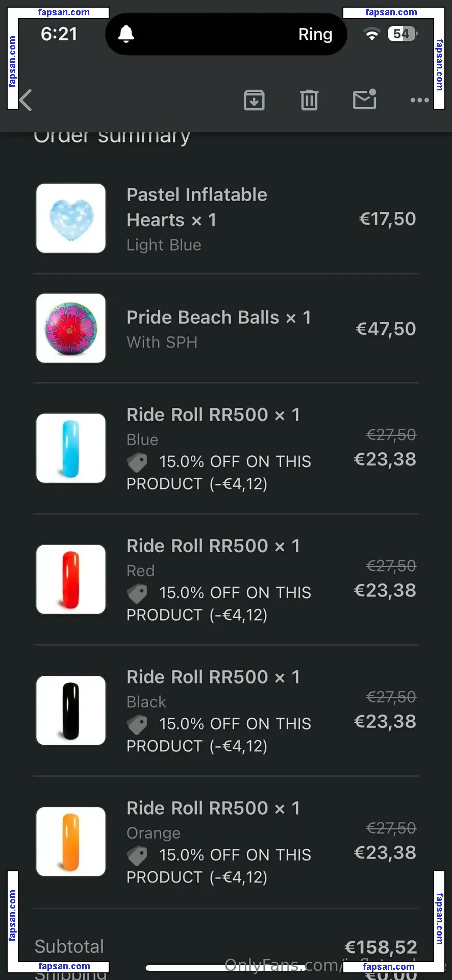The width and height of the screenshot is (452, 980).
Task: Tap the discount tag on blue Ride Roll
Action: tap(137, 462)
